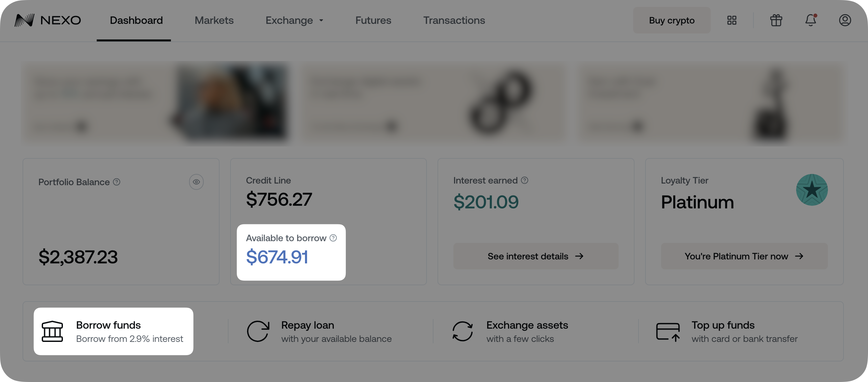868x382 pixels.
Task: Open the Futures tab
Action: (373, 21)
